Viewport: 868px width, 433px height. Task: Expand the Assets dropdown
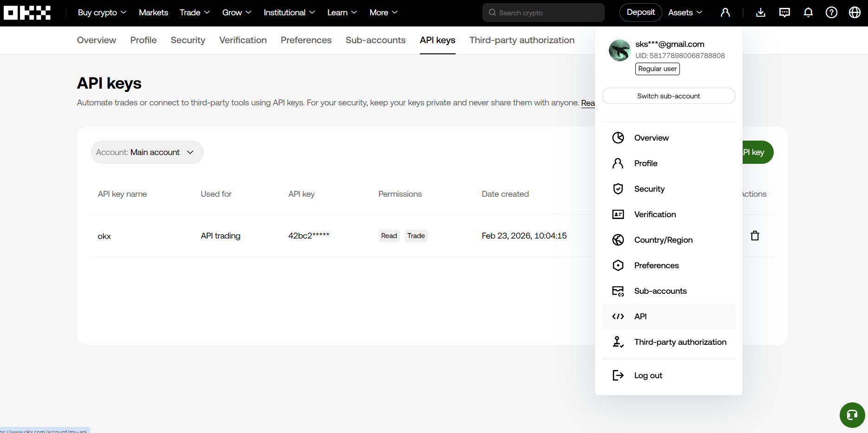685,13
